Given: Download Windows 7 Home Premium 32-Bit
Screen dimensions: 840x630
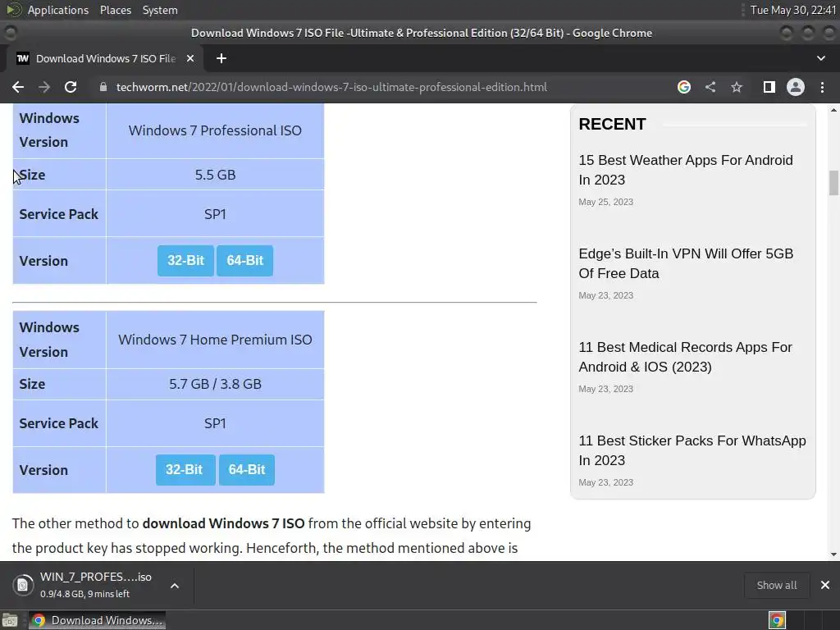Looking at the screenshot, I should pyautogui.click(x=185, y=470).
